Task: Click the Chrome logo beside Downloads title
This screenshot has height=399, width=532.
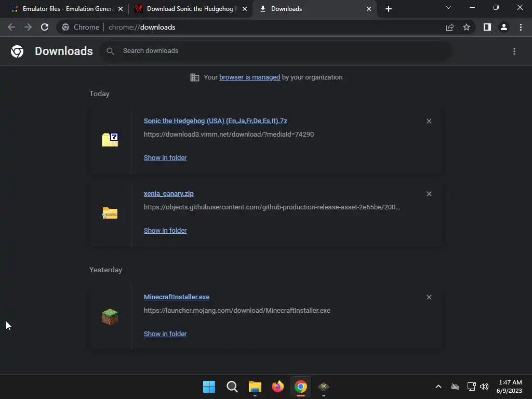Action: 17,51
